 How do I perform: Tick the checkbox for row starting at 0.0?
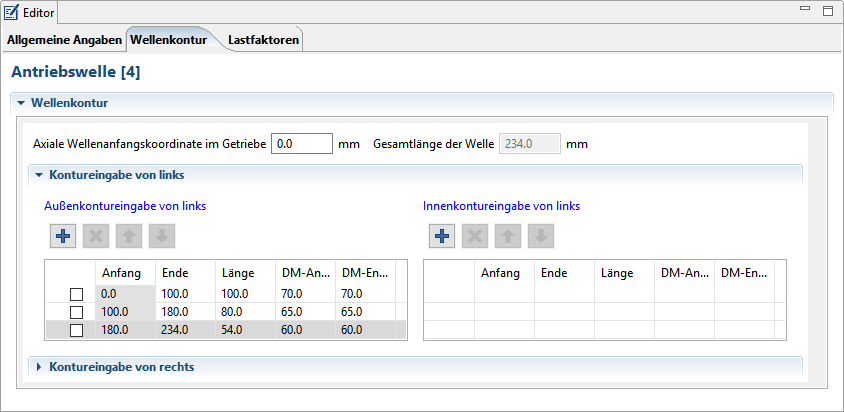[76, 295]
